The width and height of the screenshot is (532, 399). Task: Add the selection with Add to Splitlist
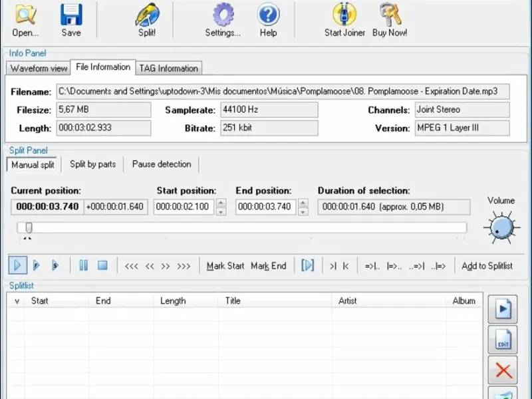coord(487,265)
